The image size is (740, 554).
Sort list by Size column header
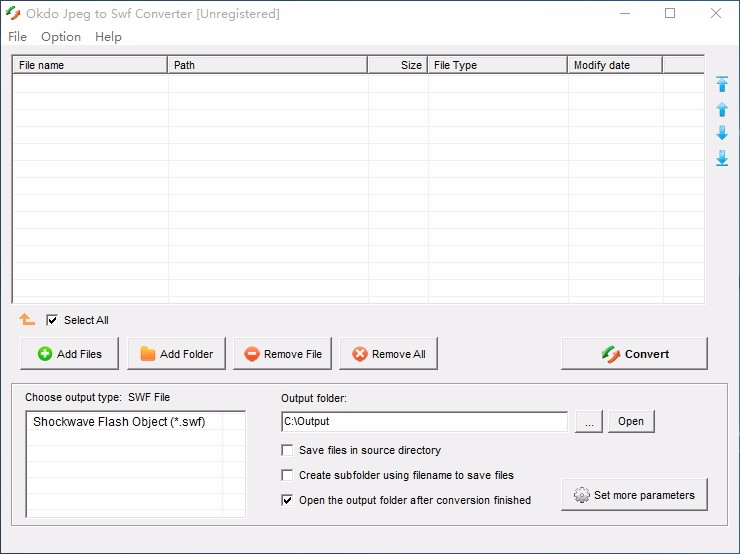tap(397, 65)
